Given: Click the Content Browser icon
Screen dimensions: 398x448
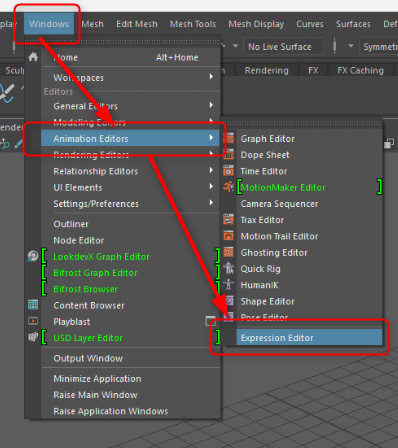Looking at the screenshot, I should (33, 305).
